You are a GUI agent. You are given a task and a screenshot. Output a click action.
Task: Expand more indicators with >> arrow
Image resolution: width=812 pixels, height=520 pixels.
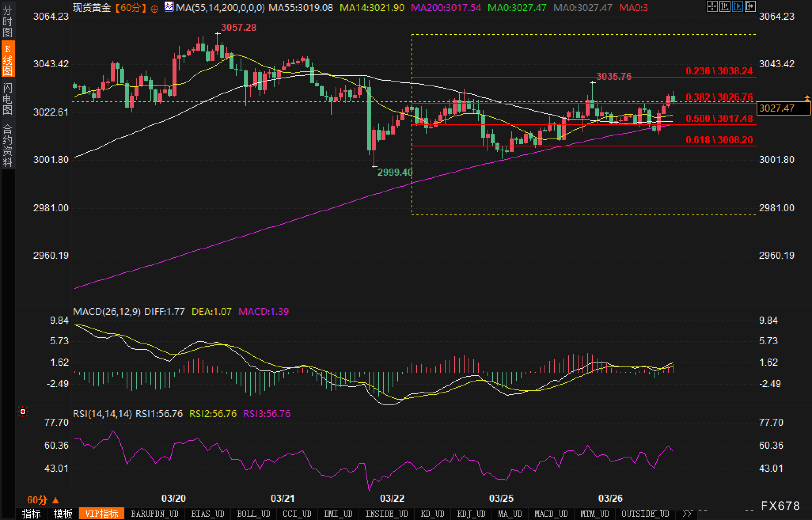687,514
